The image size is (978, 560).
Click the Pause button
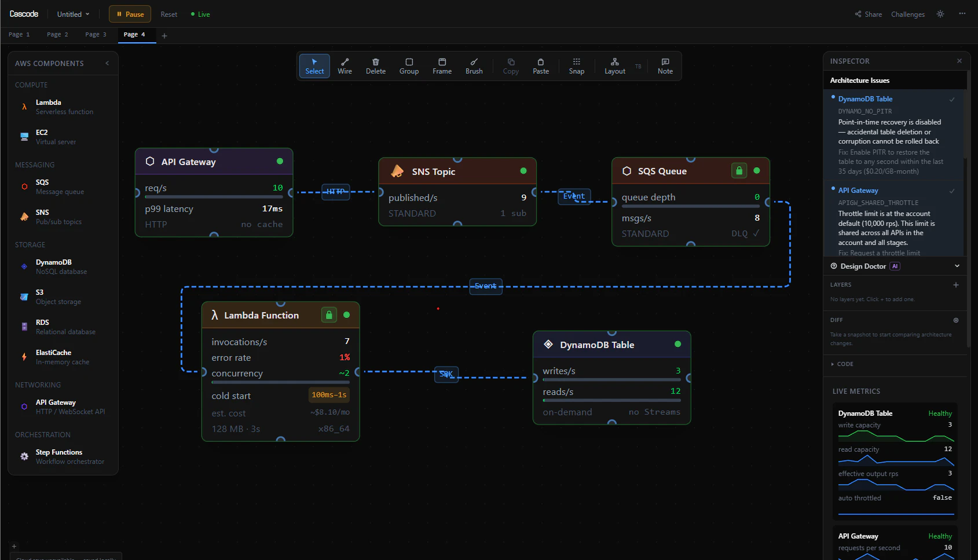[x=130, y=14]
